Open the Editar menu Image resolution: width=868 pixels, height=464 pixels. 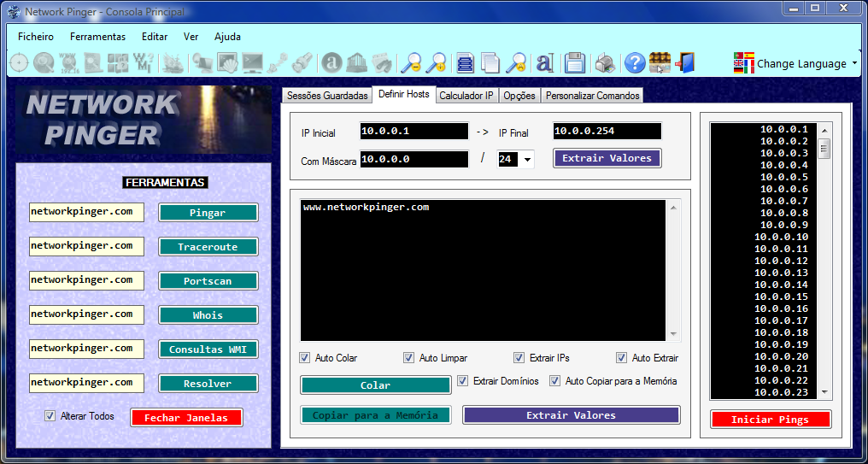155,37
